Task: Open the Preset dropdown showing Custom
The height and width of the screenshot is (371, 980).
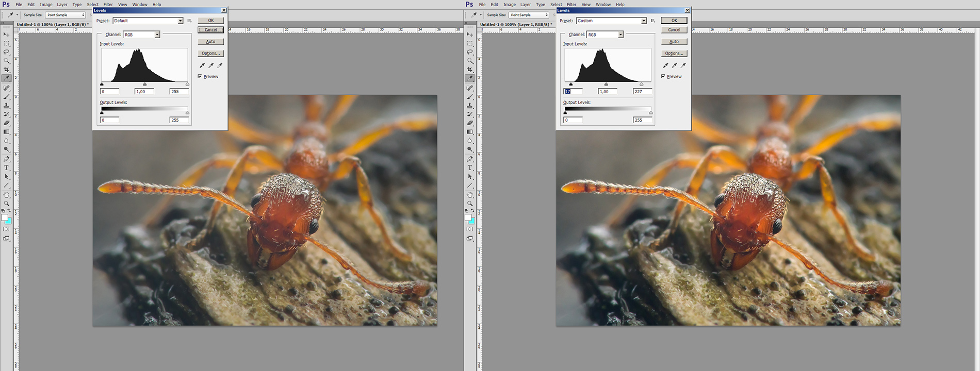Action: 611,21
